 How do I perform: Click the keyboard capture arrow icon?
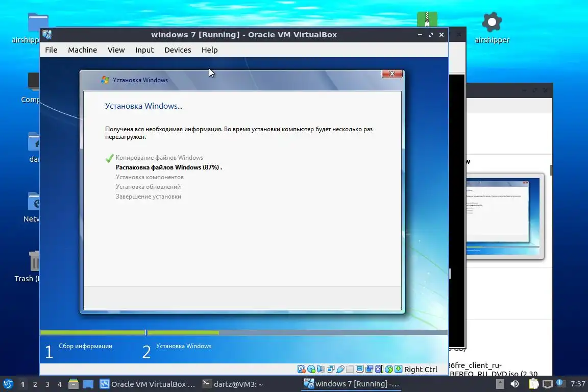click(x=398, y=369)
